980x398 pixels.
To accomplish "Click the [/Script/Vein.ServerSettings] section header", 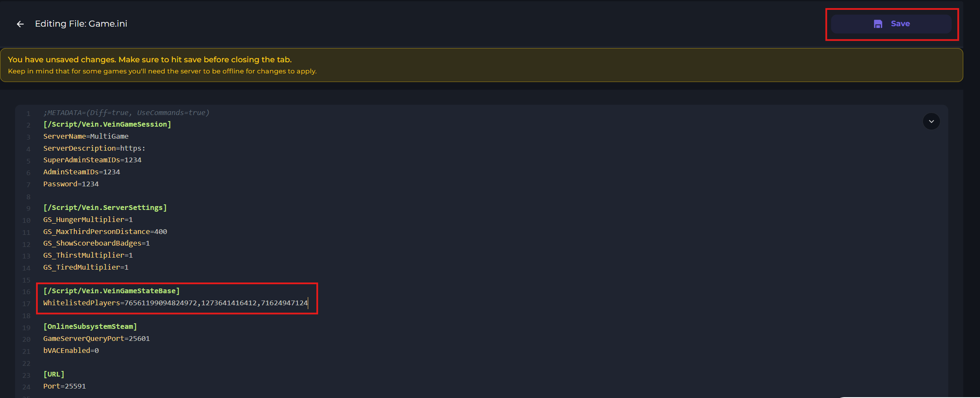I will 105,208.
